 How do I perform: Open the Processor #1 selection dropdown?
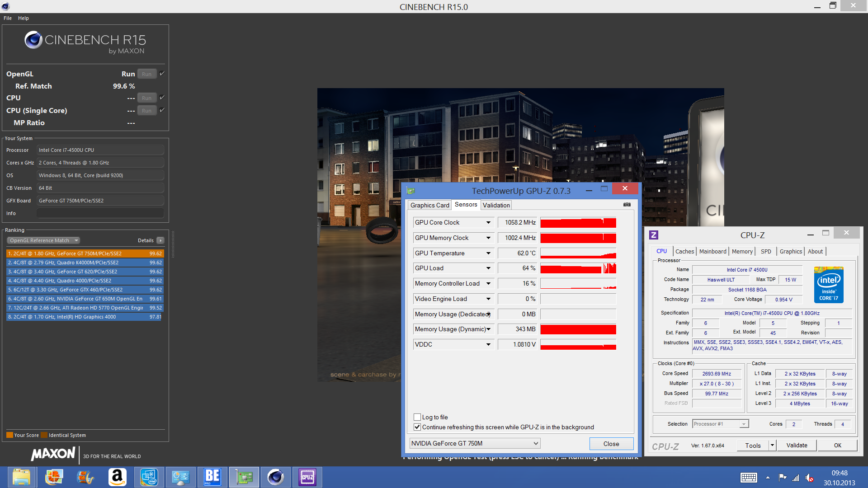721,424
